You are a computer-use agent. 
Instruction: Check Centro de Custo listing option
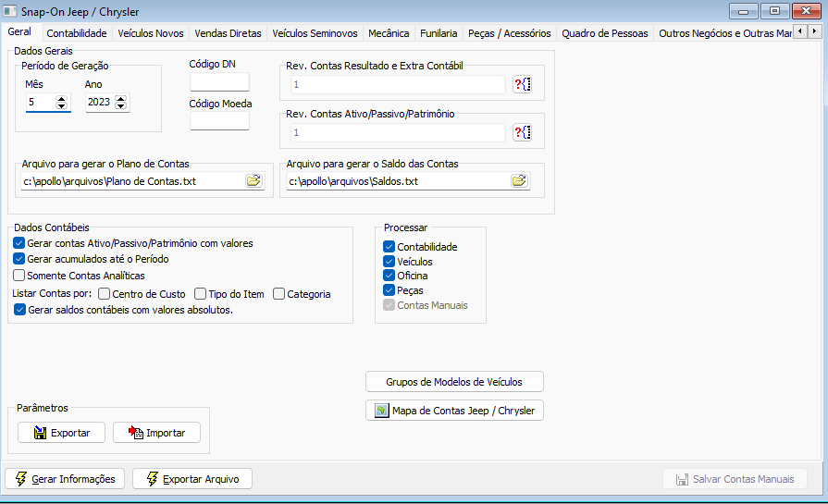[104, 294]
